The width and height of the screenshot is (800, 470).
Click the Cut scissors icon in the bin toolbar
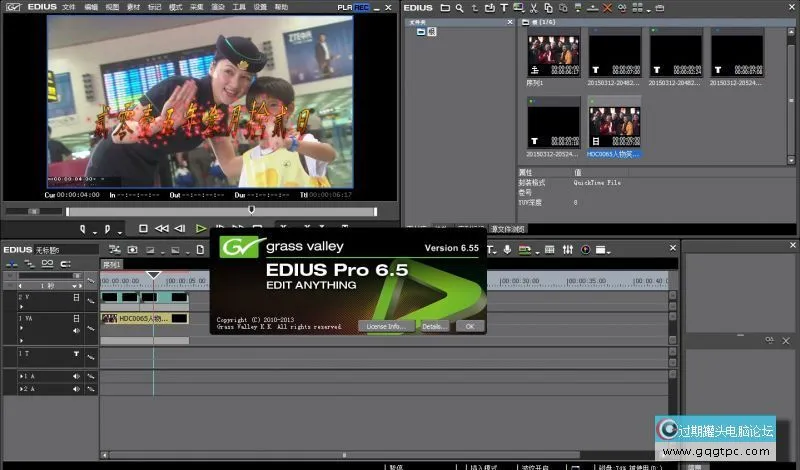click(534, 8)
